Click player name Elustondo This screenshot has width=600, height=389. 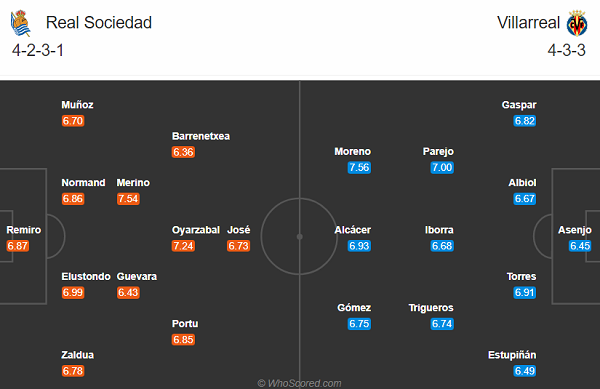(86, 277)
